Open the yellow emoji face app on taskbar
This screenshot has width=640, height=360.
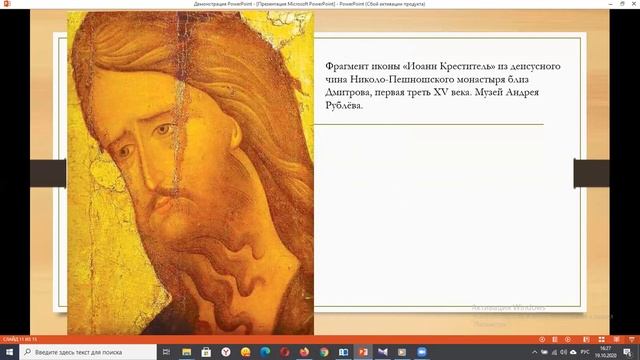pos(245,352)
